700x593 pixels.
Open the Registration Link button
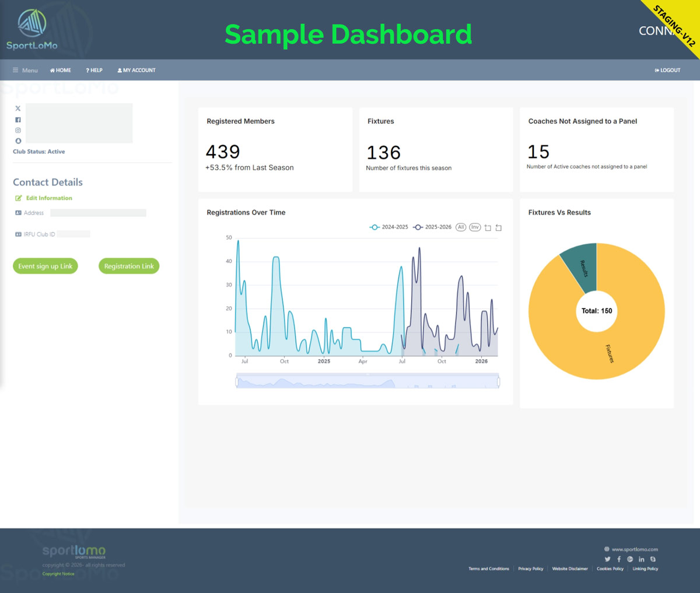click(128, 266)
